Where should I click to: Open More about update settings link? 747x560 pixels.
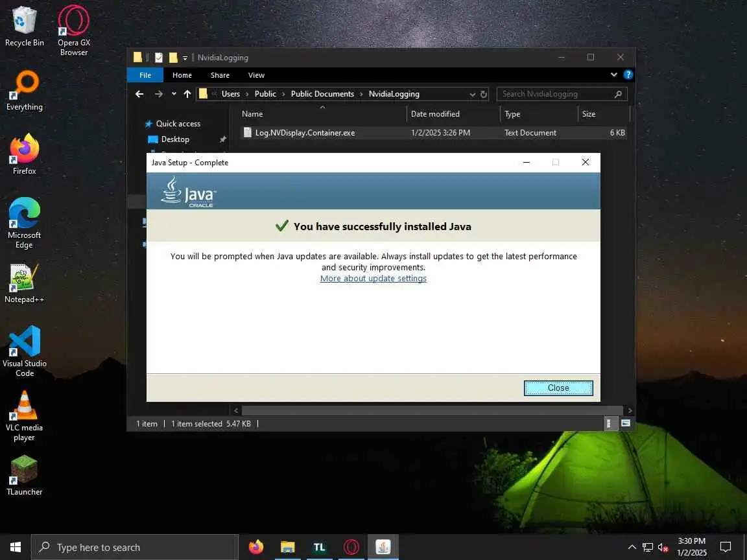(373, 279)
